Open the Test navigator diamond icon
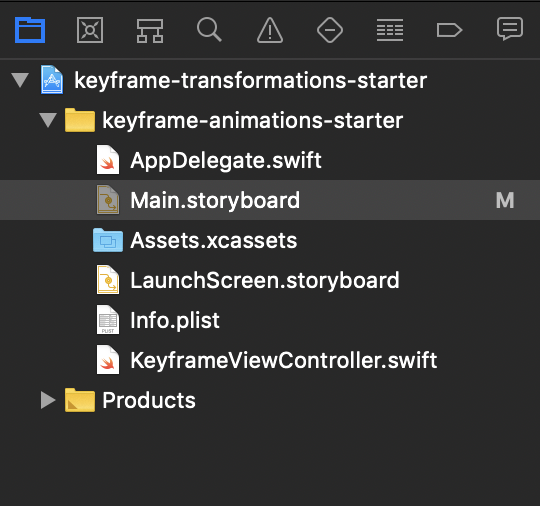 point(330,30)
